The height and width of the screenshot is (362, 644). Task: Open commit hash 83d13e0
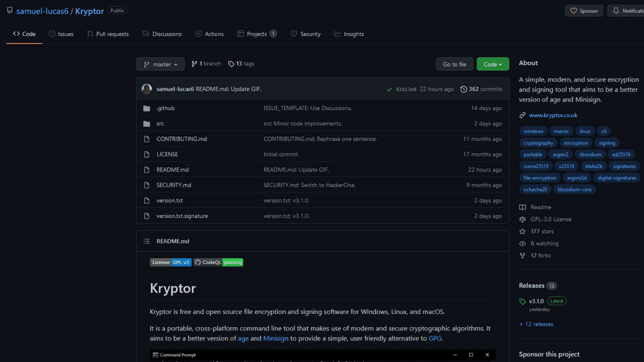[406, 90]
